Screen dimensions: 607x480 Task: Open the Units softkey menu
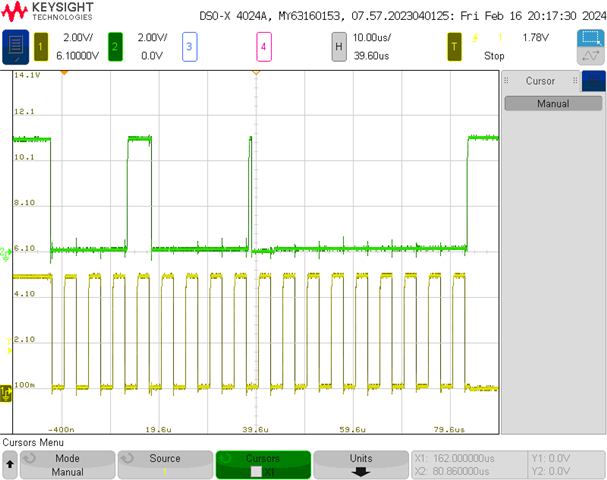[361, 465]
